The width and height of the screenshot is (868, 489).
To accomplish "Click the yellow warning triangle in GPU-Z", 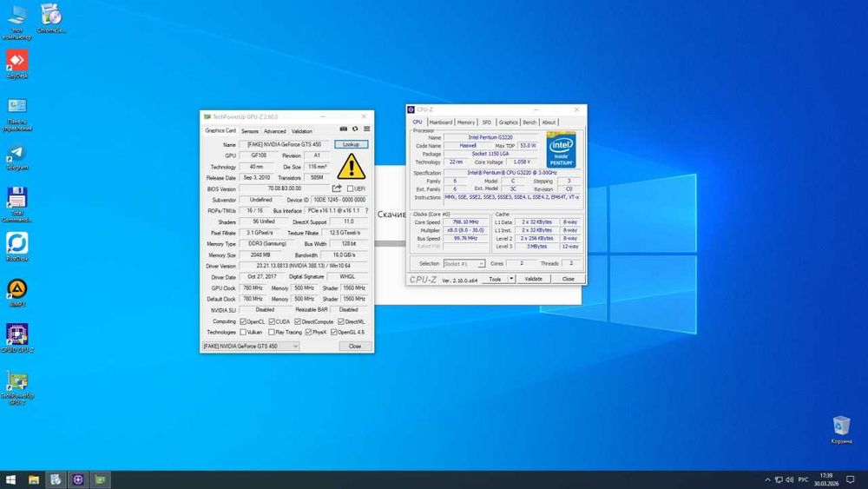I will [x=351, y=166].
